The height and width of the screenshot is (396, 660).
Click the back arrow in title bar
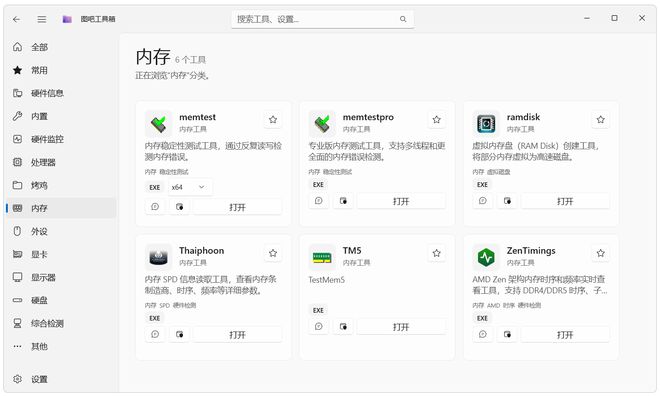16,19
